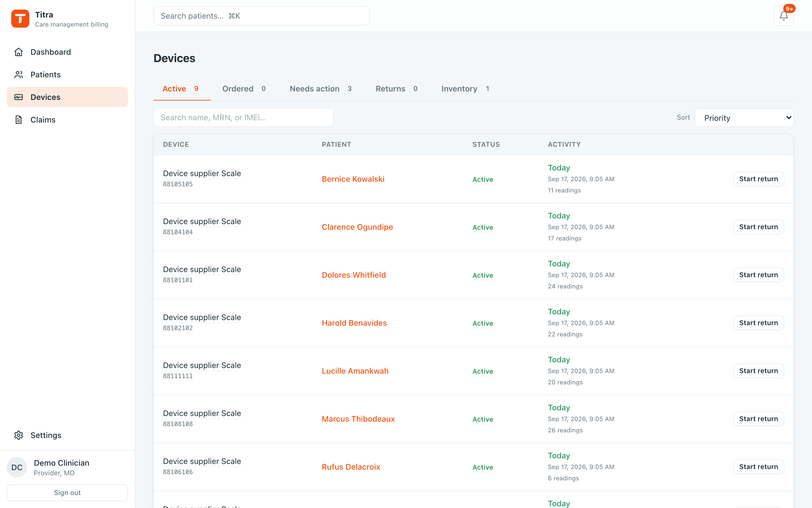Go to Dashboard in the sidebar

click(x=67, y=52)
